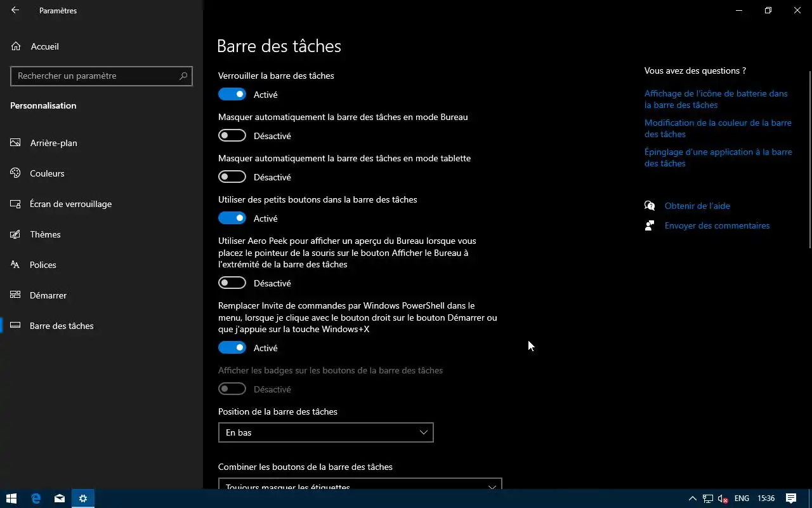Disable small taskbar buttons switch
812x508 pixels.
click(232, 218)
